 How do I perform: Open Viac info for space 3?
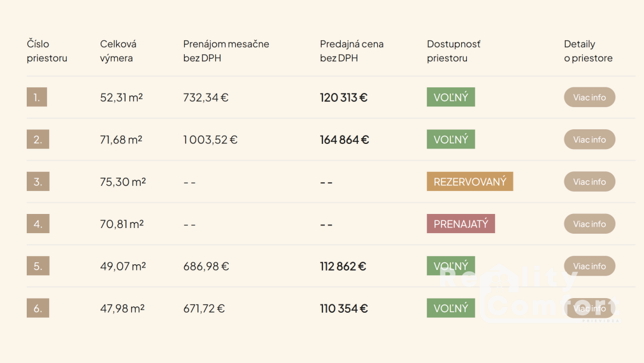589,181
